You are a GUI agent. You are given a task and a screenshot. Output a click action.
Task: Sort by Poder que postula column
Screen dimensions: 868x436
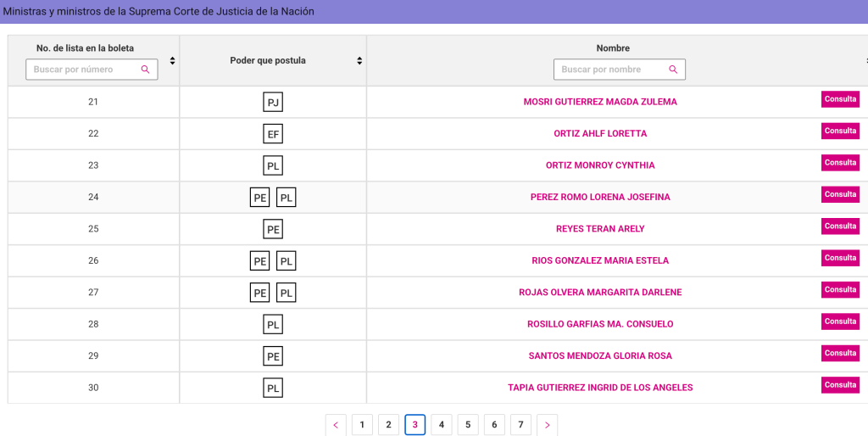[x=359, y=60]
